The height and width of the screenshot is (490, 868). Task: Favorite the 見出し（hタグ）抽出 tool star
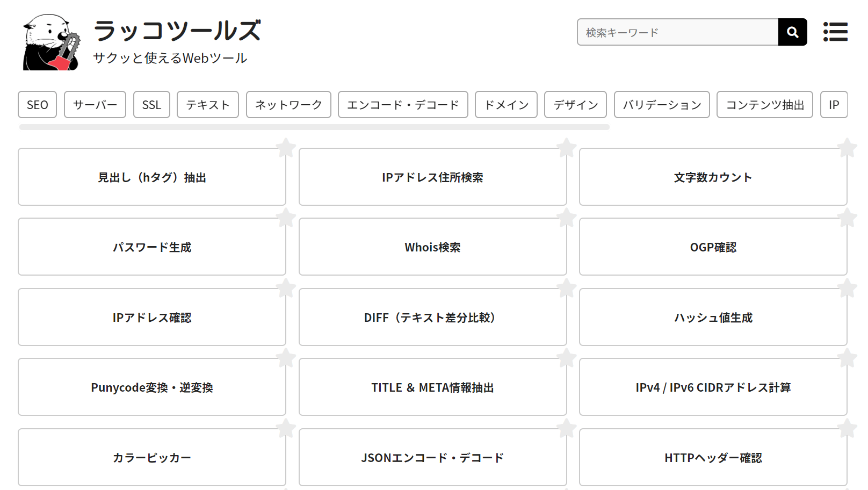[x=286, y=148]
